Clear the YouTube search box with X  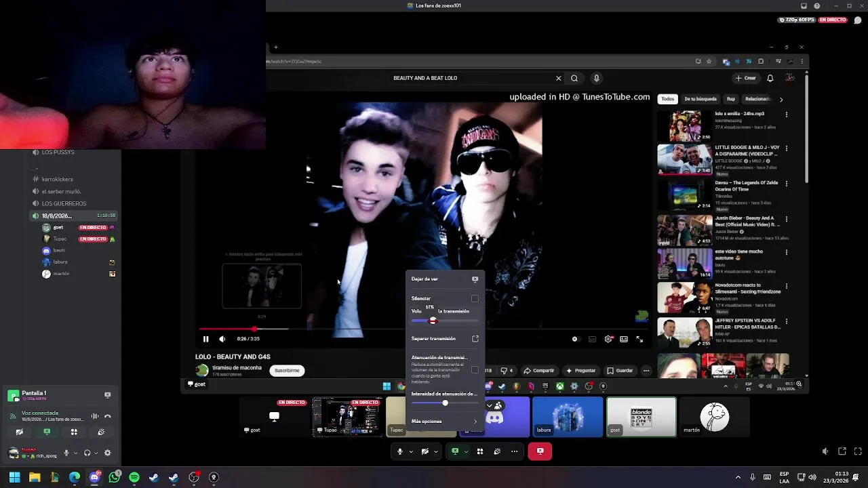559,78
